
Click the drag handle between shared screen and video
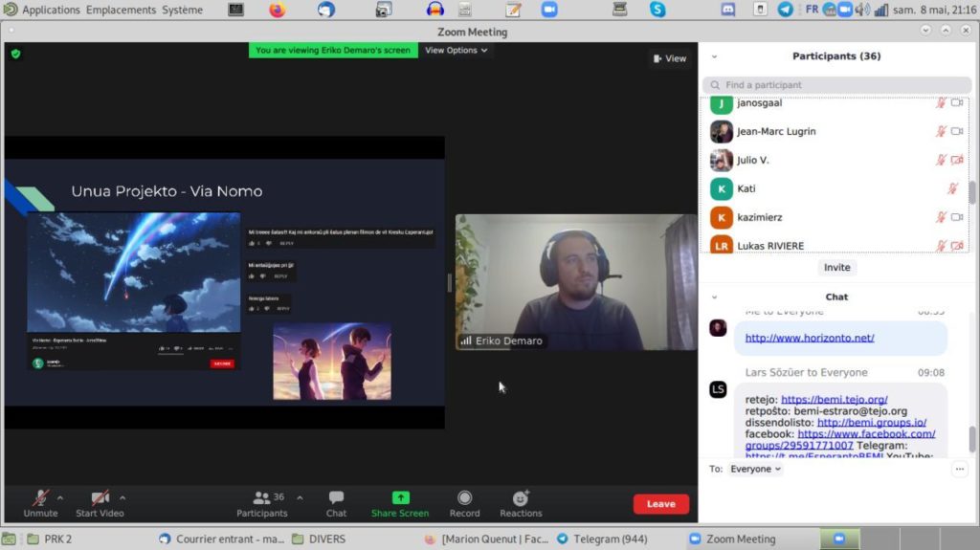(450, 282)
